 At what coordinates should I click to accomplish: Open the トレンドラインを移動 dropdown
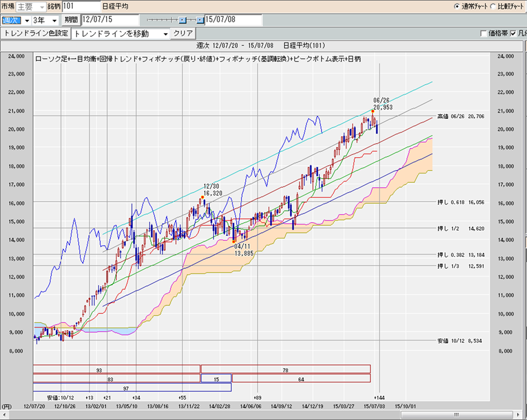click(x=121, y=34)
